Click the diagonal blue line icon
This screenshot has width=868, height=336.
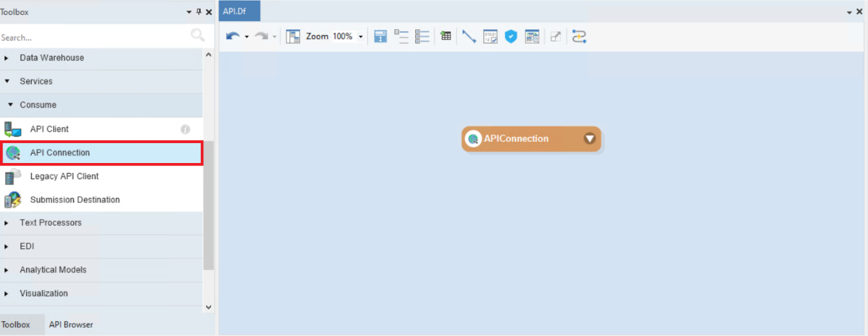469,37
